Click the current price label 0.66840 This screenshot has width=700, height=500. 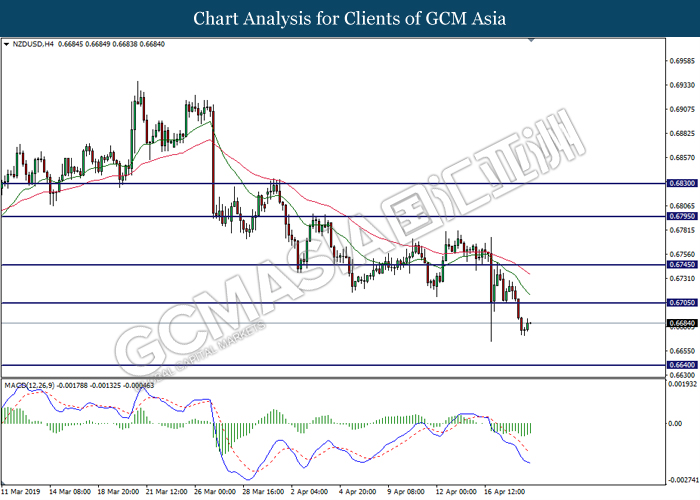pos(682,323)
